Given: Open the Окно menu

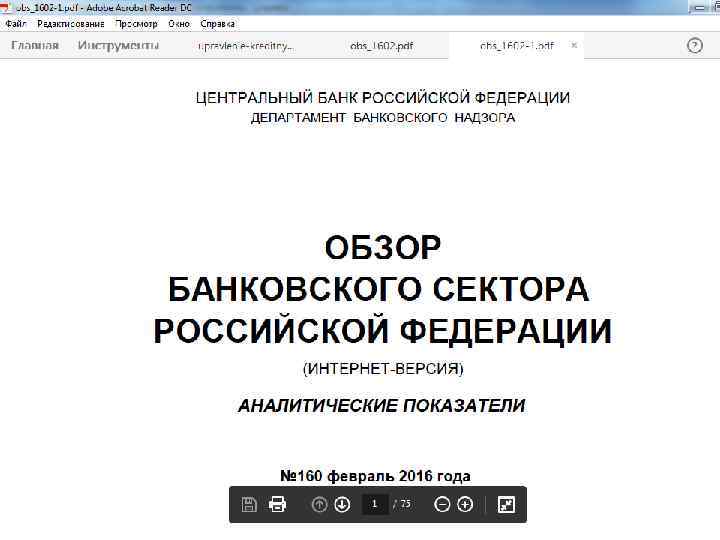Looking at the screenshot, I should (x=179, y=24).
